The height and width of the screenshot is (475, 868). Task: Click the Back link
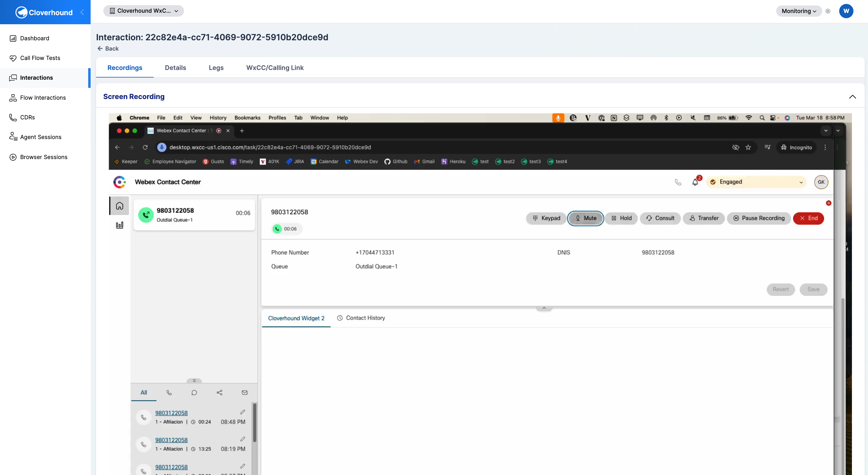108,48
